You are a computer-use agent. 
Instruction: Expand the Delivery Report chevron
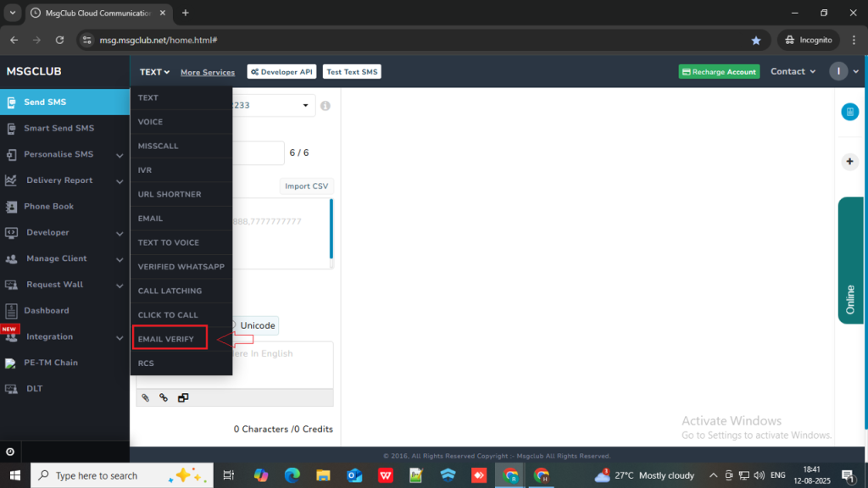[x=120, y=181]
